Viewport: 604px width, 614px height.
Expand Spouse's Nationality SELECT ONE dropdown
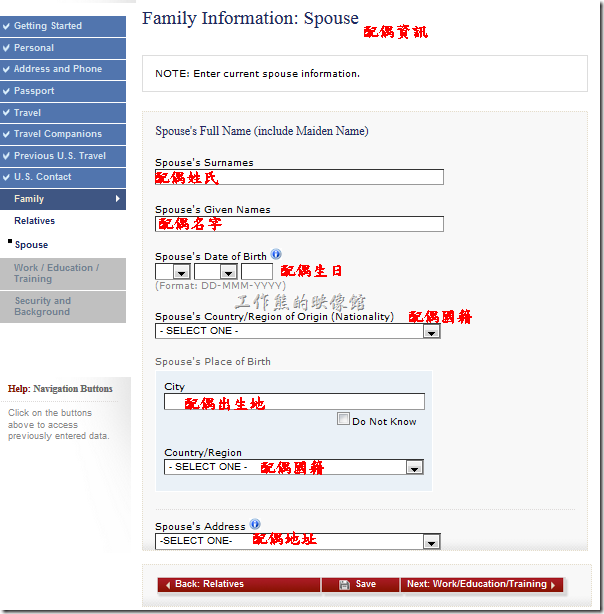298,331
